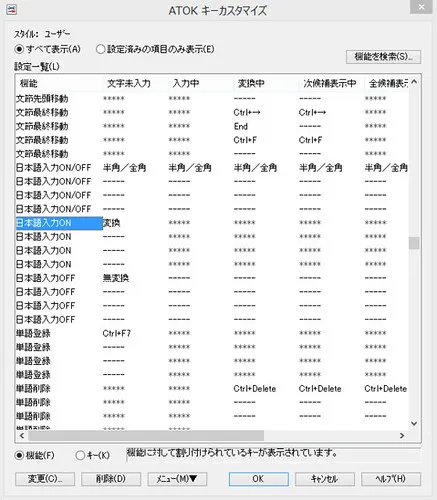The height and width of the screenshot is (500, 437).
Task: Click Ctrl+Delete cell in 変換中 column
Action: pyautogui.click(x=255, y=389)
